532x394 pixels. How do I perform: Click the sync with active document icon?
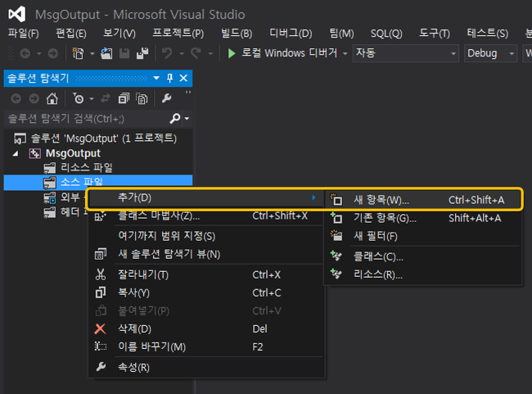[x=106, y=98]
